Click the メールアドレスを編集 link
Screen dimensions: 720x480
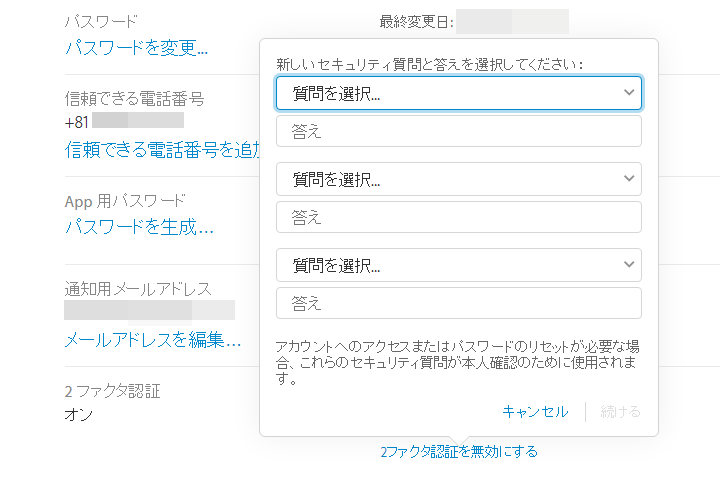(153, 340)
